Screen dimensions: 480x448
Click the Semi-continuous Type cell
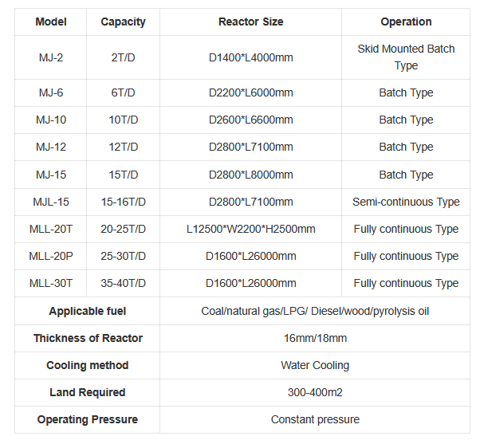click(x=406, y=202)
